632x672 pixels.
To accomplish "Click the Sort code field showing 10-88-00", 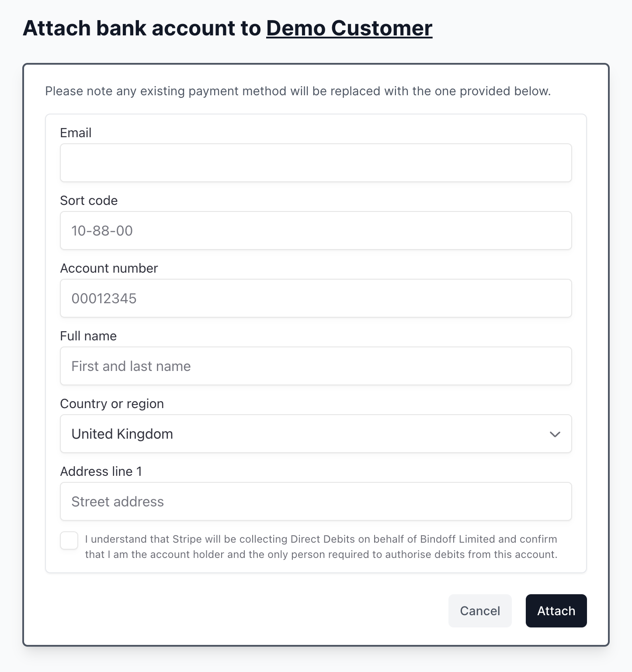I will click(316, 230).
